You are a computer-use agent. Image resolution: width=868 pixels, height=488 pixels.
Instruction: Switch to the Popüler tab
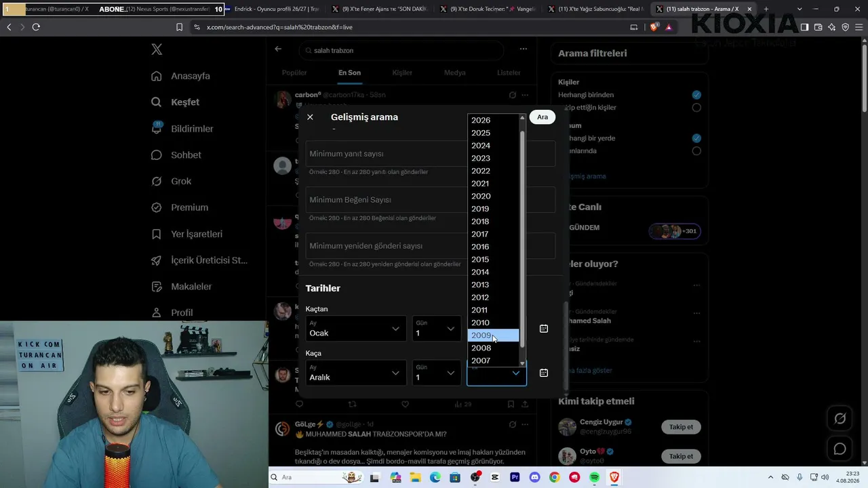click(x=294, y=73)
